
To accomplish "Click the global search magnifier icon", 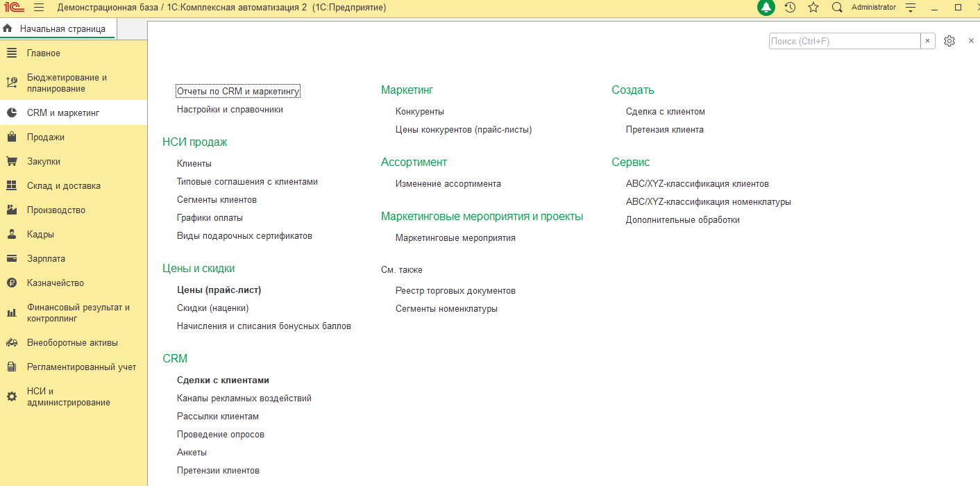I will pyautogui.click(x=837, y=8).
